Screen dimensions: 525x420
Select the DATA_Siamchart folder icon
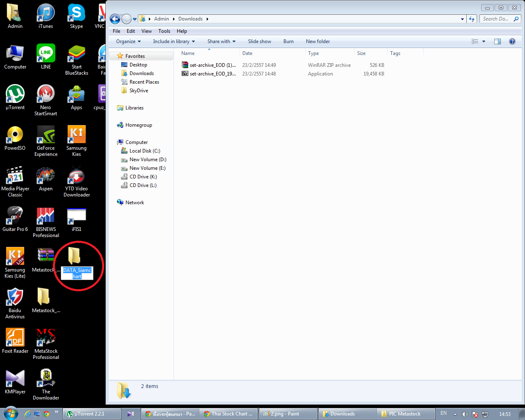coord(74,256)
